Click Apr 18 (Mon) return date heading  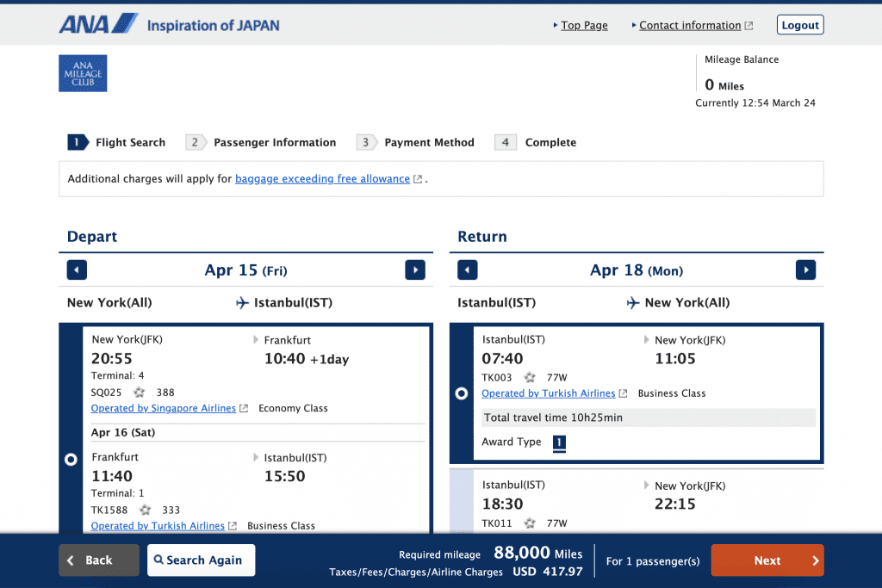(637, 270)
